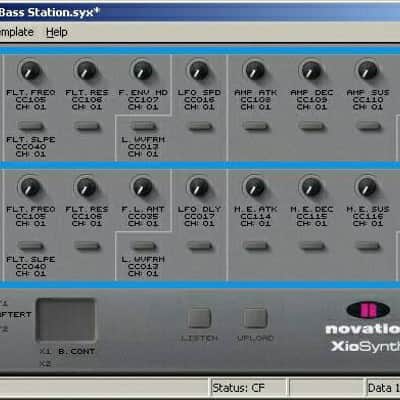
Task: Toggle the L. WVFRM button in upper bank
Action: pos(143,126)
